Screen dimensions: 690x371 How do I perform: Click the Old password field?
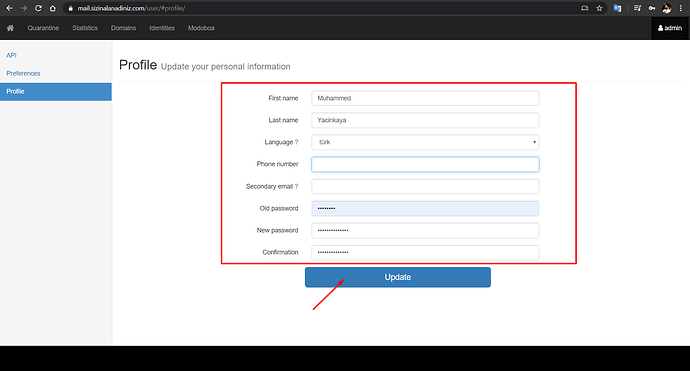point(425,208)
